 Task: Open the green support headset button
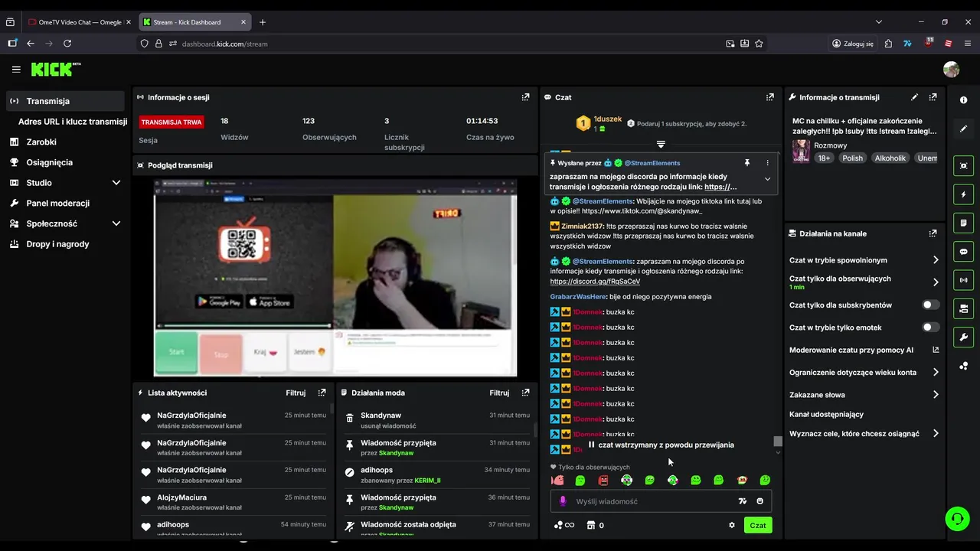[957, 519]
